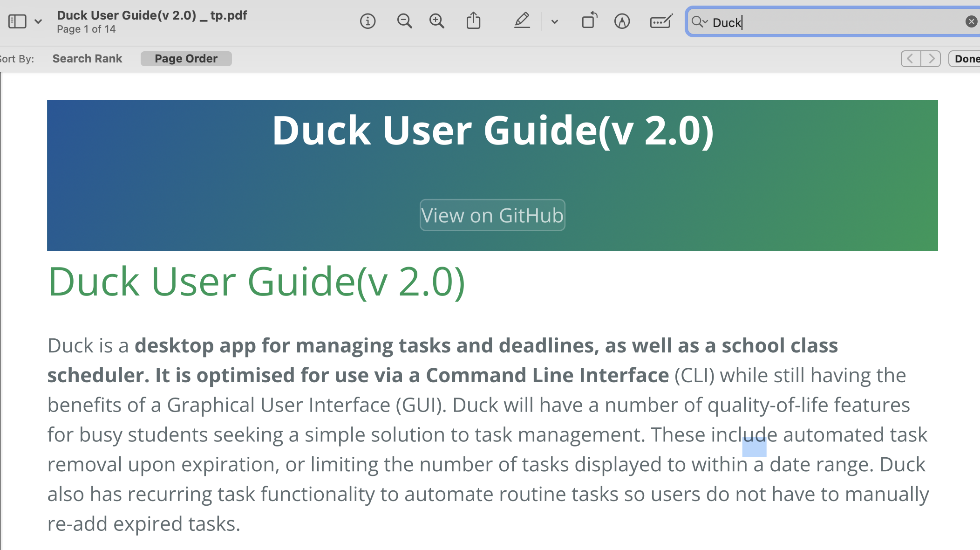The image size is (980, 550).
Task: Click the sidebar view icon
Action: [x=17, y=21]
